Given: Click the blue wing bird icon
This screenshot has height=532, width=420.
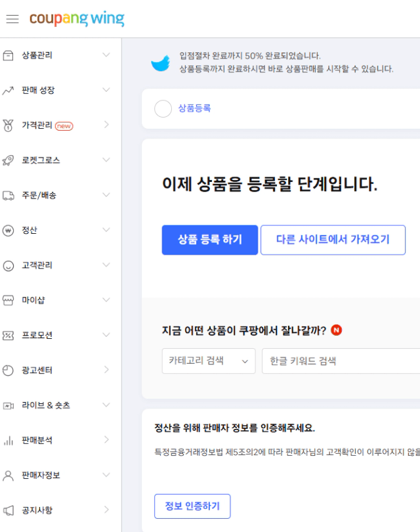Looking at the screenshot, I should click(x=161, y=63).
